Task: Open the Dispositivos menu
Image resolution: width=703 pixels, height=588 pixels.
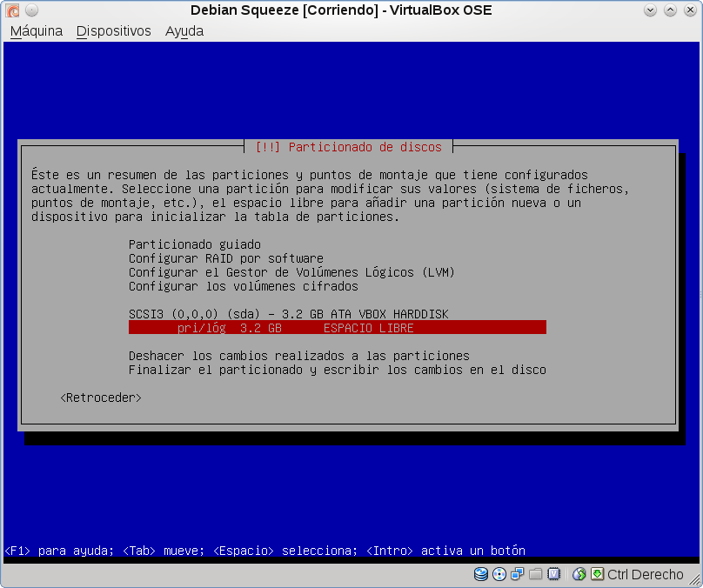Action: [113, 31]
